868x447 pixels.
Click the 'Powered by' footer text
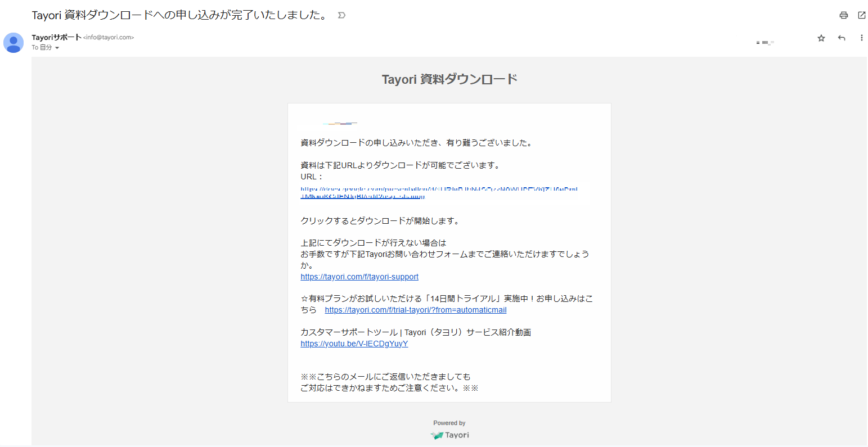point(449,422)
